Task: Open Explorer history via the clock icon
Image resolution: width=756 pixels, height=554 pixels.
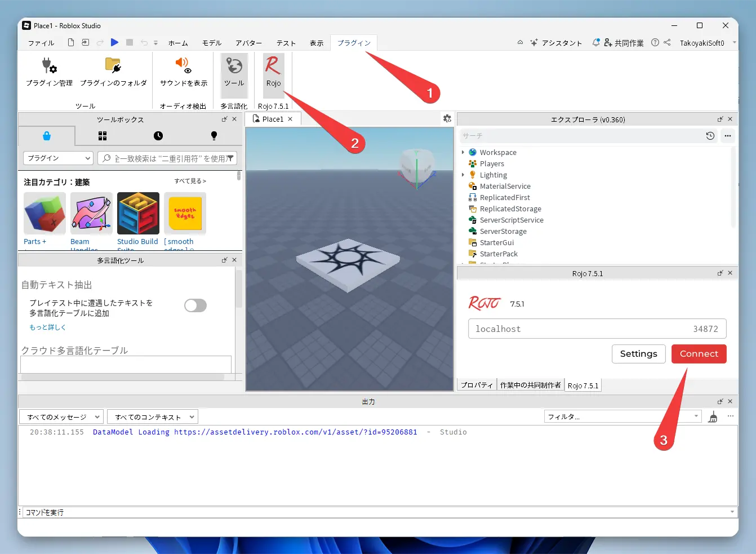Action: pyautogui.click(x=710, y=135)
